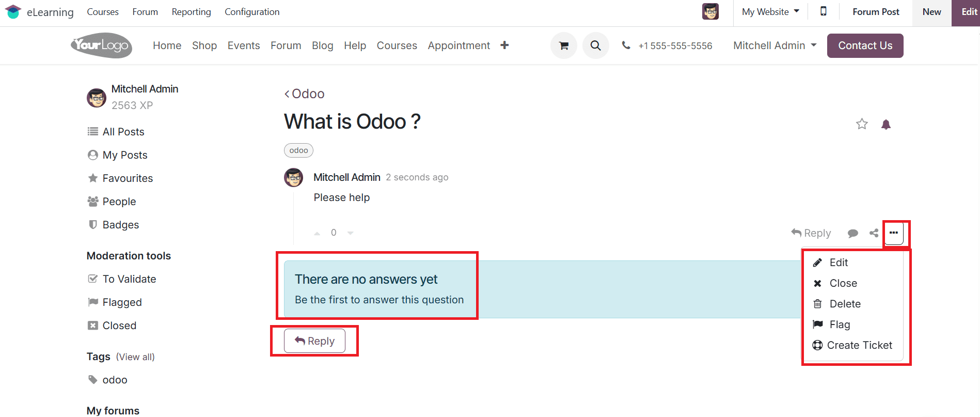The width and height of the screenshot is (980, 417).
Task: Toggle the notification bell for this post
Action: (x=886, y=124)
